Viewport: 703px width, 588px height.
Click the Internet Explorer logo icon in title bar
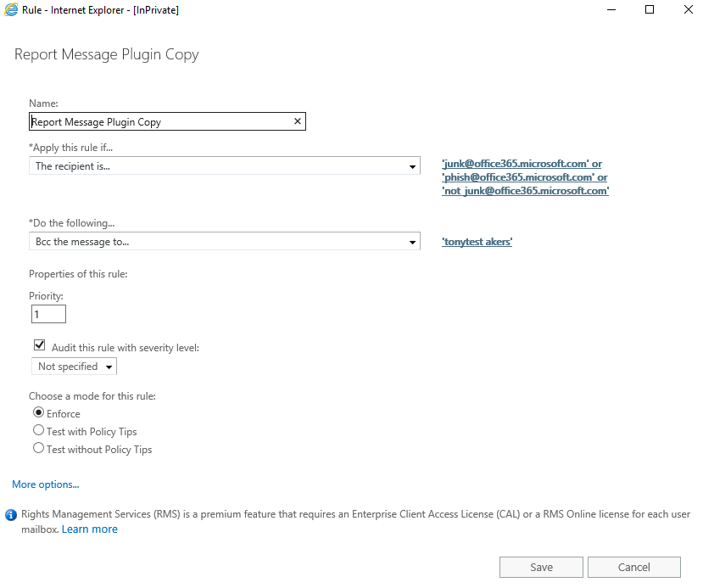(x=11, y=10)
